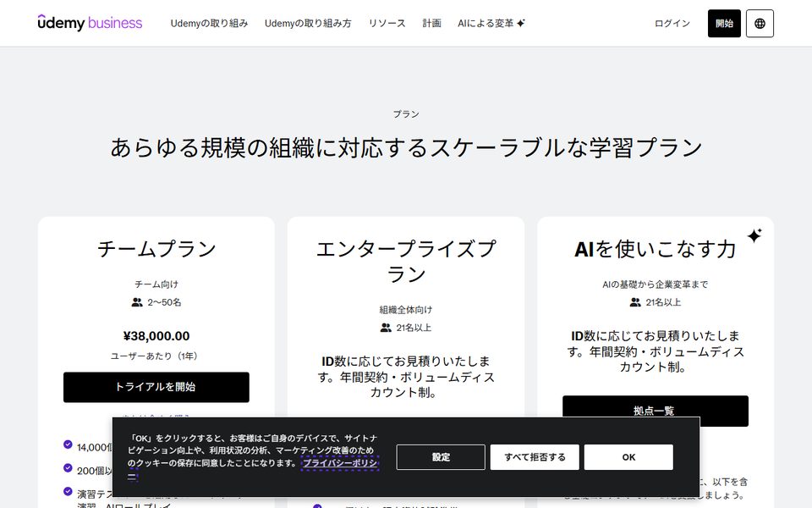Open the Udemyの取り組み menu
The image size is (812, 508).
[209, 24]
